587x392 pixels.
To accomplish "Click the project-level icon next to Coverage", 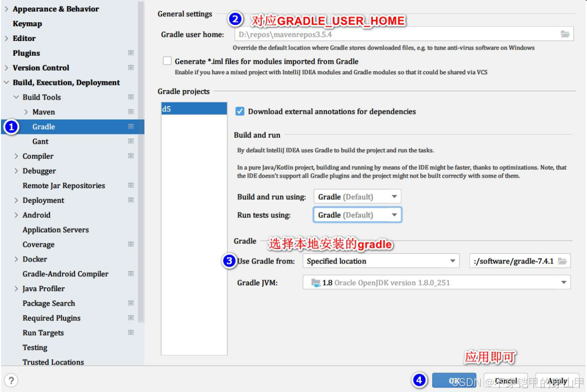I will click(x=131, y=244).
